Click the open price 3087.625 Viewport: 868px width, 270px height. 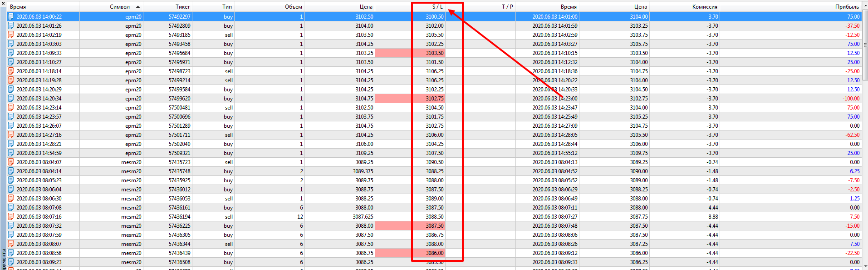(363, 217)
